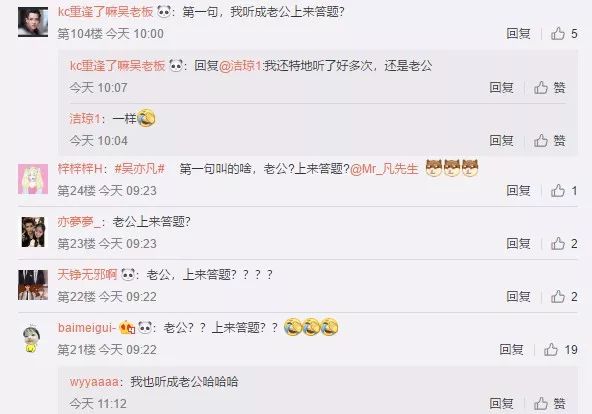Open wyyaaaa's username link
The image size is (592, 414).
pos(94,382)
